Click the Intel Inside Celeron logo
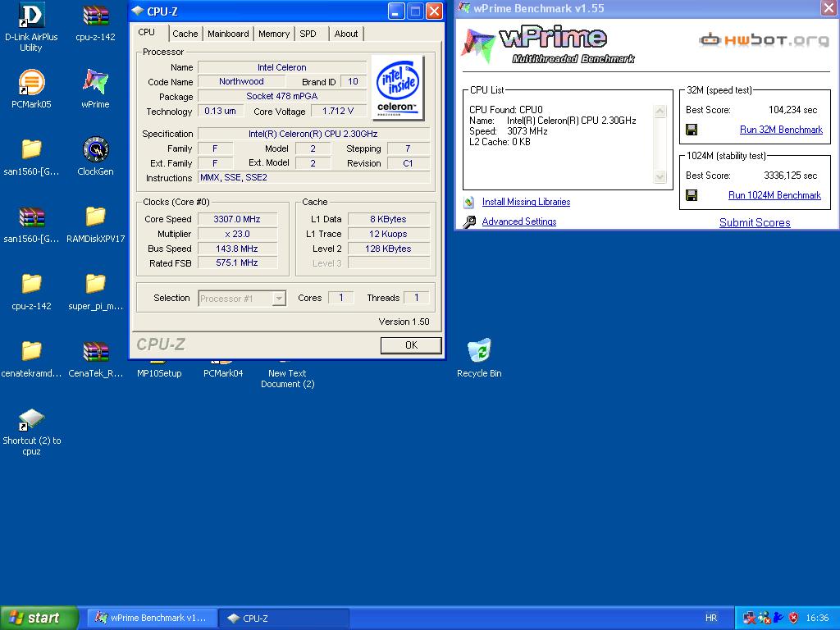 click(x=398, y=87)
